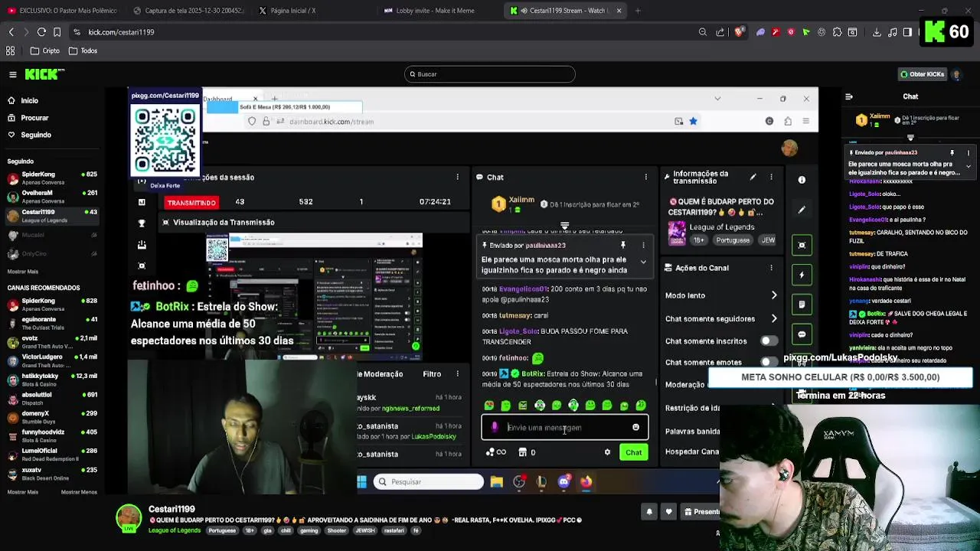Open File Explorer in the streamed taskbar
Viewport: 980px width, 551px height.
tap(497, 481)
